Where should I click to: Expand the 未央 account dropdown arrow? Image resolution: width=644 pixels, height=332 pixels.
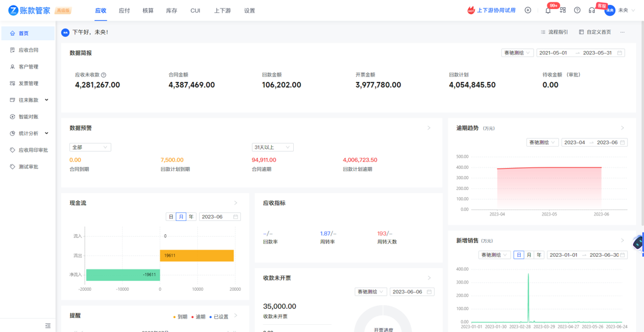pyautogui.click(x=633, y=11)
